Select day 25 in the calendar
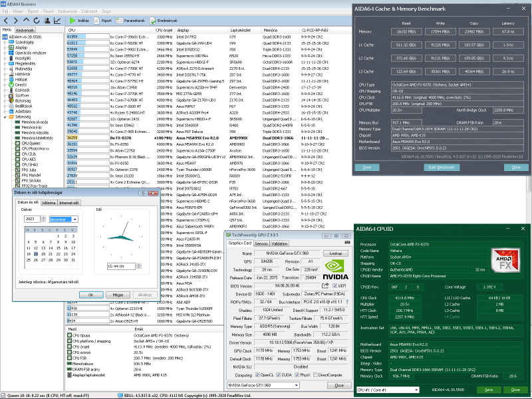The width and height of the screenshot is (532, 399). click(x=29, y=260)
